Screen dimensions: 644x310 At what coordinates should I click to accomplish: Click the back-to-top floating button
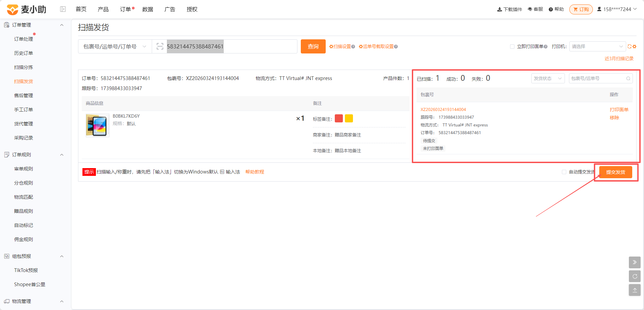[x=635, y=290]
